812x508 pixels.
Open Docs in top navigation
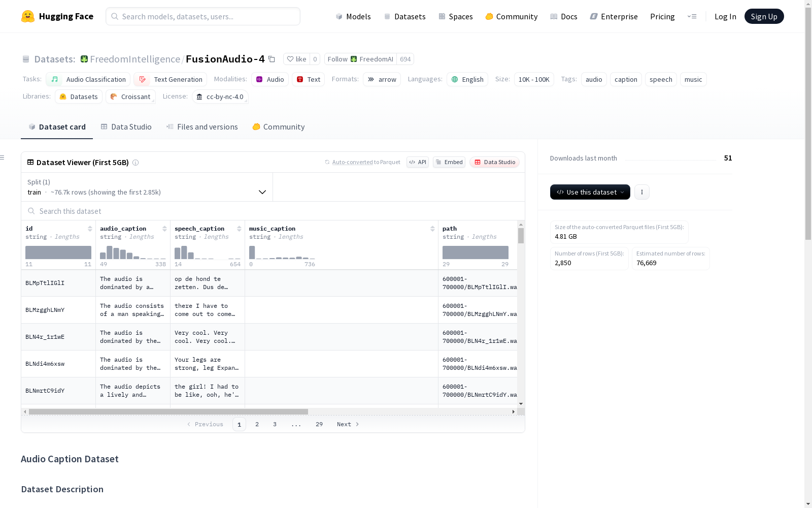[564, 16]
